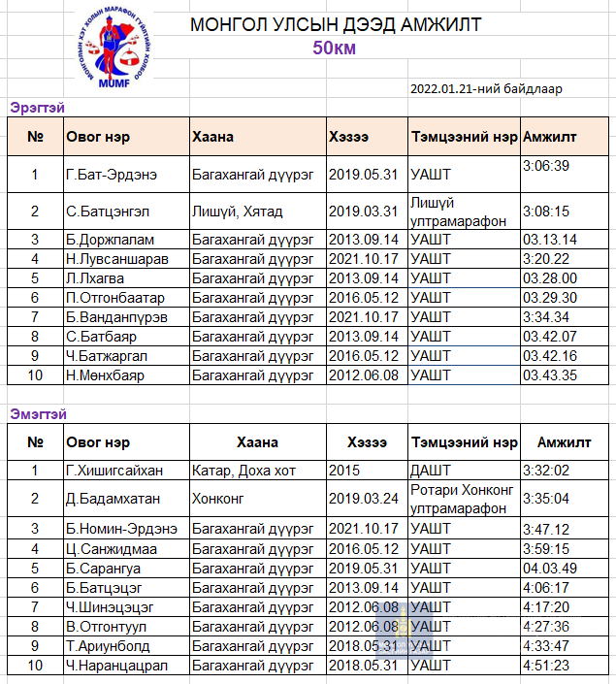Click the purple 50км heading

pyautogui.click(x=335, y=48)
